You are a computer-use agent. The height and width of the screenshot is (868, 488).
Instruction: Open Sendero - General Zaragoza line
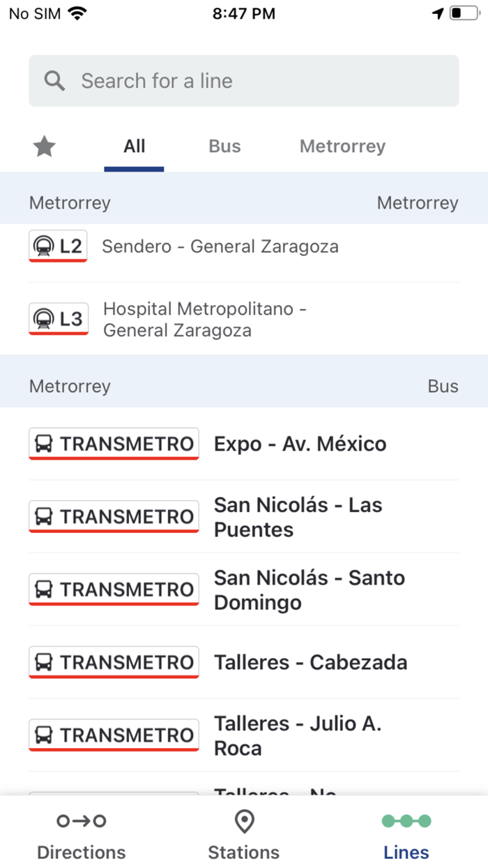click(x=220, y=246)
